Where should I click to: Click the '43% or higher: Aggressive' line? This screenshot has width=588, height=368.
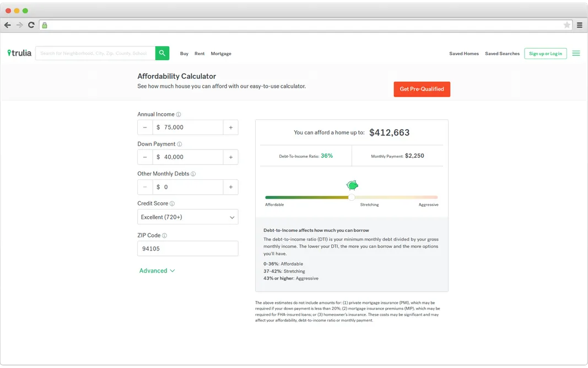[x=291, y=278]
